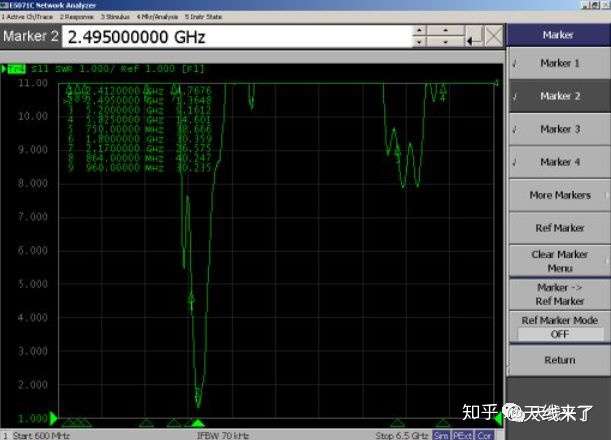
Task: Click the small down arrow beside the entry field
Action: pos(420,41)
